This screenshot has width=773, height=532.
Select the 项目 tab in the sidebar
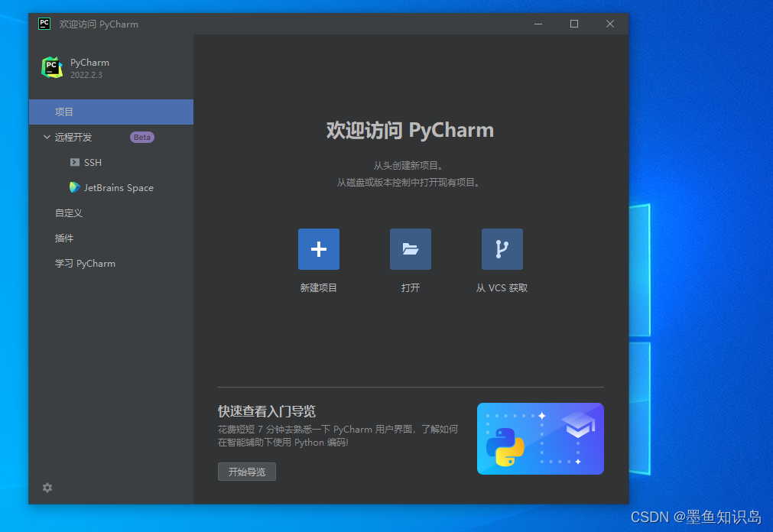[111, 112]
